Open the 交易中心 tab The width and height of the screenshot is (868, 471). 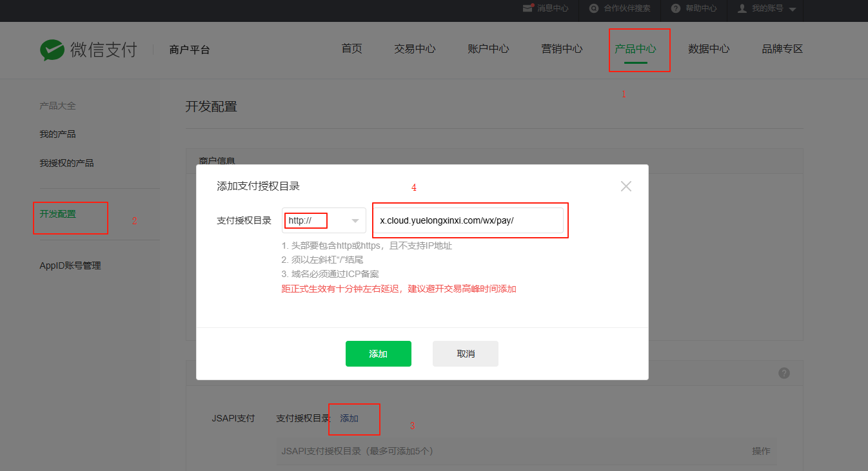pyautogui.click(x=415, y=49)
